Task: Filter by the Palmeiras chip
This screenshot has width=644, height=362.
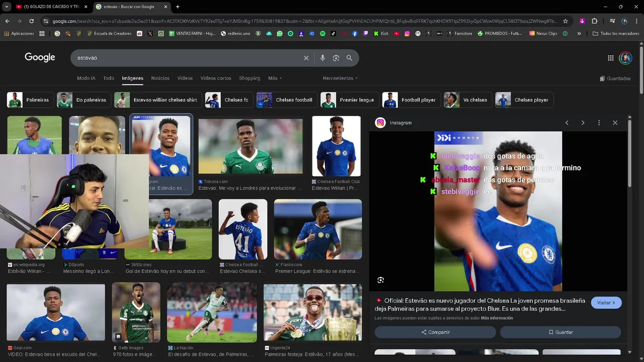Action: (x=30, y=100)
